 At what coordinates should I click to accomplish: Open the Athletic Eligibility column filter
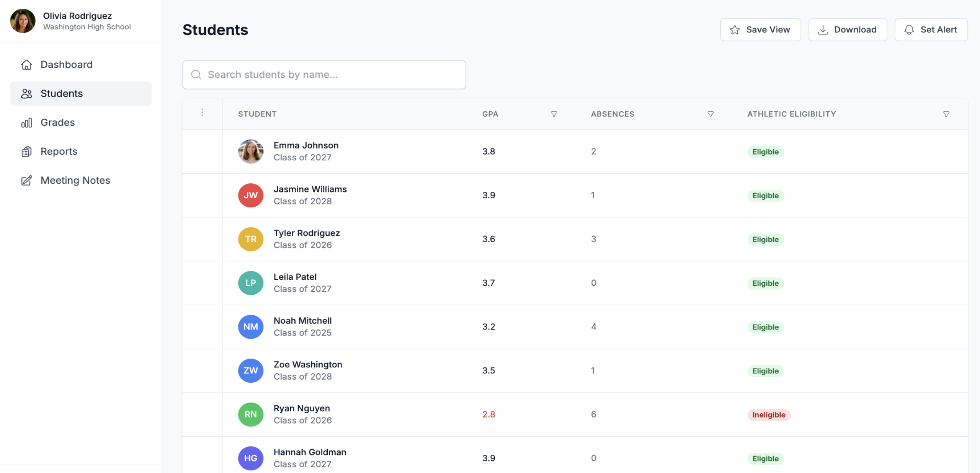pyautogui.click(x=946, y=114)
